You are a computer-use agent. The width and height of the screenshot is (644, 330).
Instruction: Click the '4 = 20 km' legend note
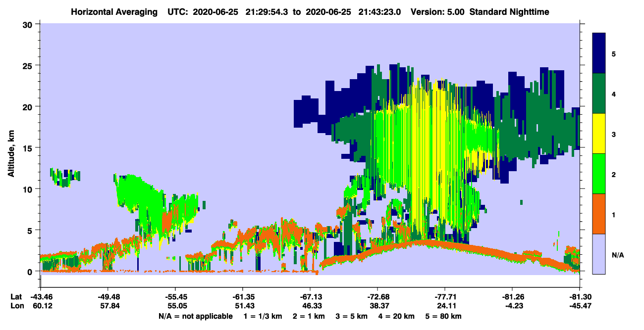(x=396, y=316)
